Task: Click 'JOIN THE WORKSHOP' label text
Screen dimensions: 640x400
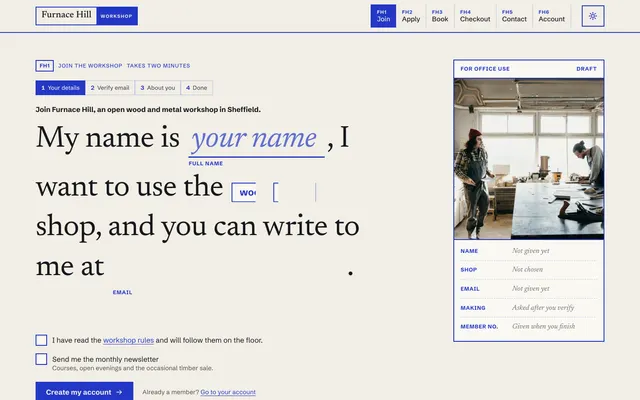Action: pos(90,66)
